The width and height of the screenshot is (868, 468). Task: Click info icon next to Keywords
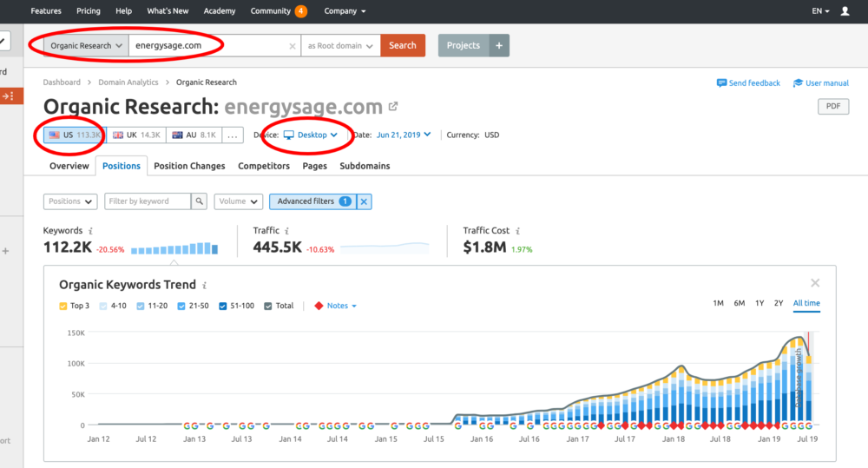(x=91, y=231)
